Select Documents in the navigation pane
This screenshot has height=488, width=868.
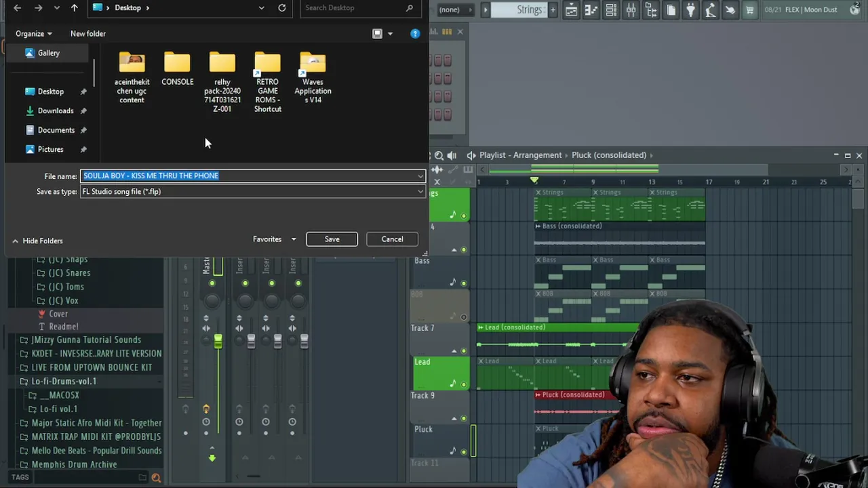click(56, 130)
